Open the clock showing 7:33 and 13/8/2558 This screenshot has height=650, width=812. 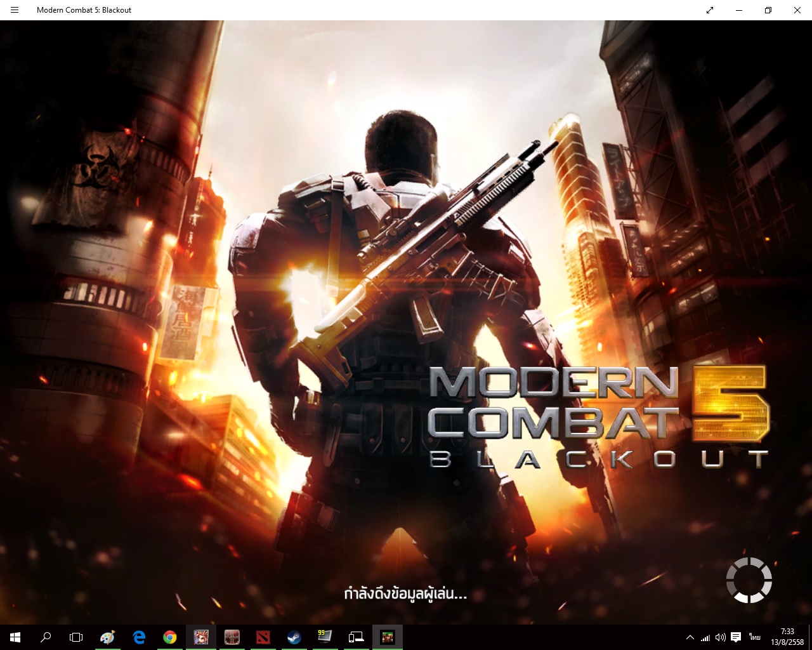[787, 637]
